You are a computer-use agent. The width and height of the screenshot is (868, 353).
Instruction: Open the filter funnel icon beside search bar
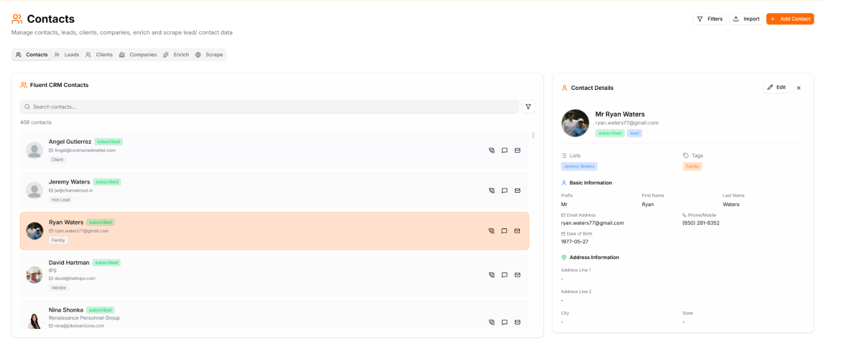tap(528, 107)
